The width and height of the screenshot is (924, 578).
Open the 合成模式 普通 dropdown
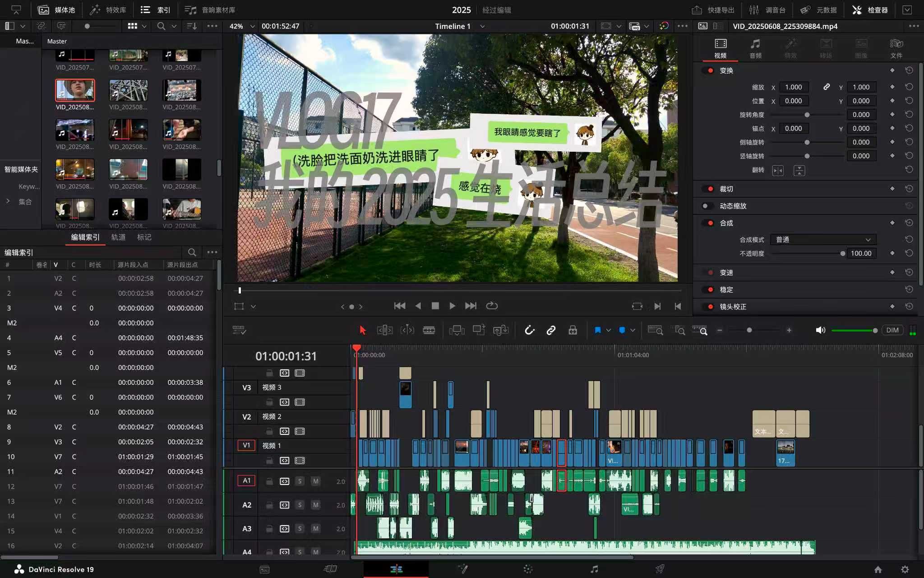click(823, 239)
